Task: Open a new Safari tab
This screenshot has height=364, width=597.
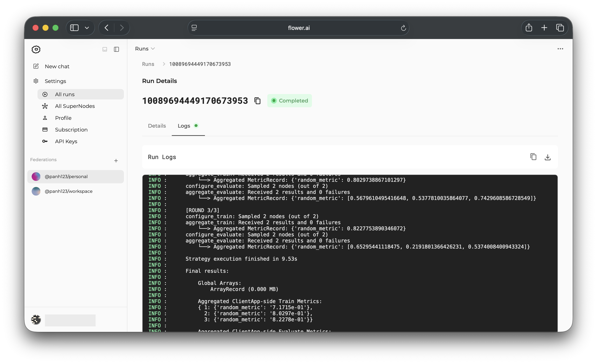Action: point(544,28)
